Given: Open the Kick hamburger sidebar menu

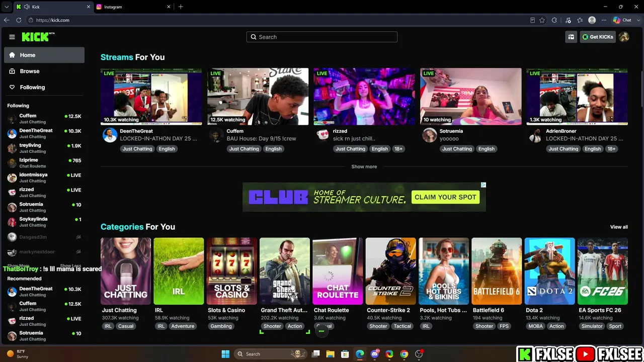Looking at the screenshot, I should click(x=12, y=37).
